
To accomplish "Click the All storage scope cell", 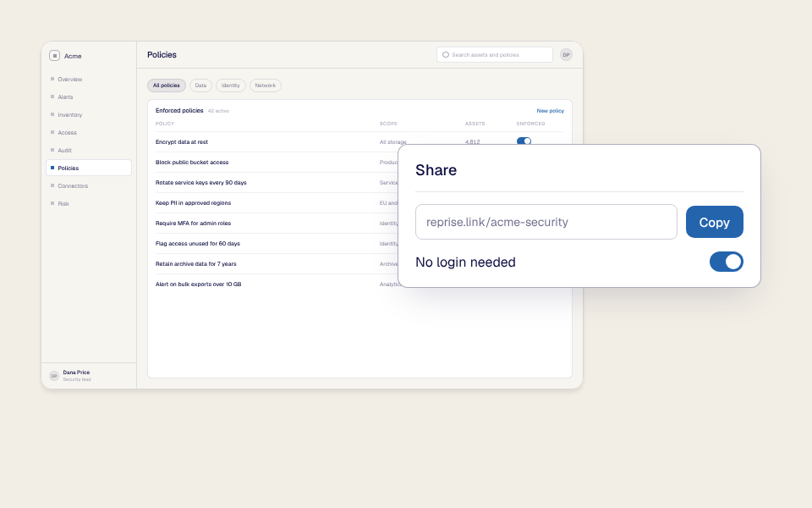I will [392, 142].
